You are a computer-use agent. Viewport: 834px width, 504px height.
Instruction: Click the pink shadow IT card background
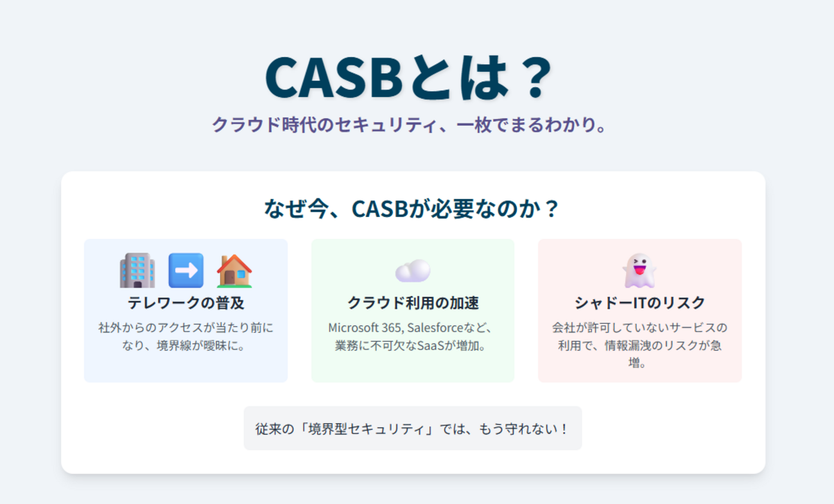[x=639, y=311]
